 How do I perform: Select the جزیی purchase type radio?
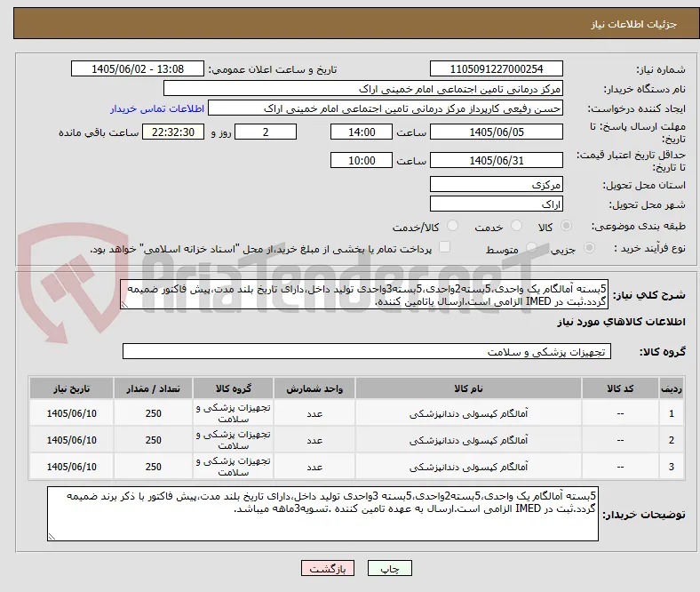[589, 247]
